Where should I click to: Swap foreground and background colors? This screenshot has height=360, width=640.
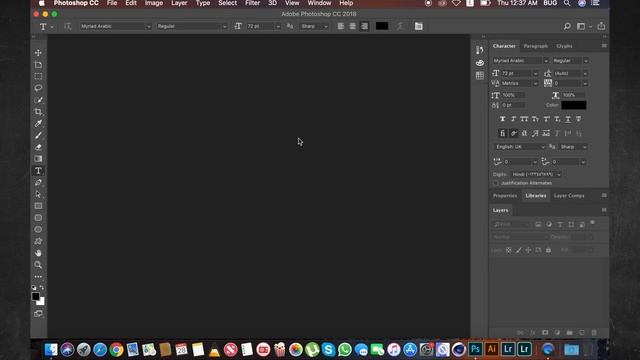coord(42,288)
